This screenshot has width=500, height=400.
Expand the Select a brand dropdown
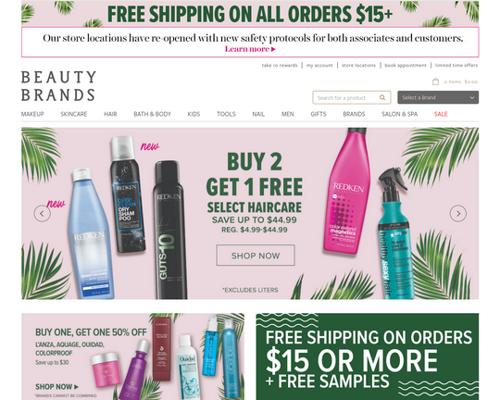coord(438,98)
